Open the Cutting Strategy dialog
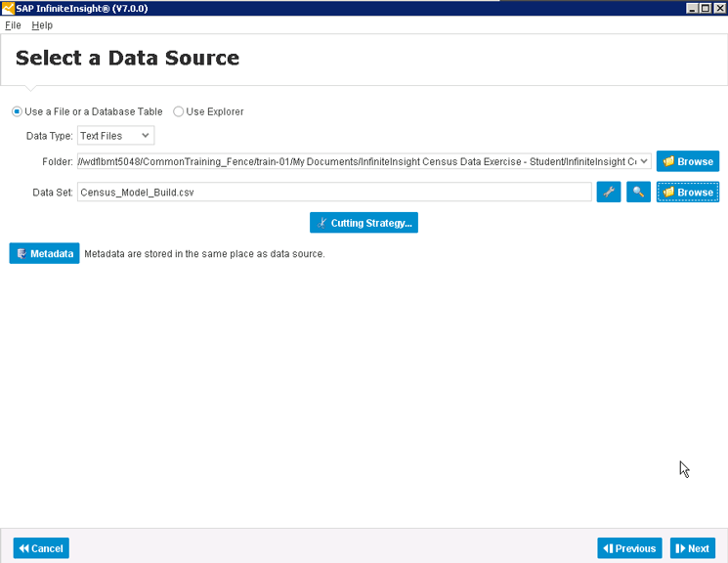This screenshot has height=563, width=728. (364, 223)
